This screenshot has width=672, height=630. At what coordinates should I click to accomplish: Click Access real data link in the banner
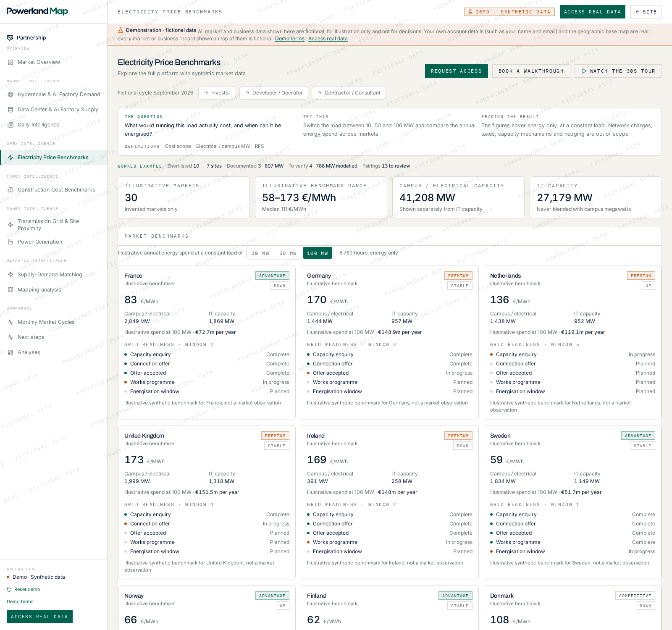(x=328, y=39)
